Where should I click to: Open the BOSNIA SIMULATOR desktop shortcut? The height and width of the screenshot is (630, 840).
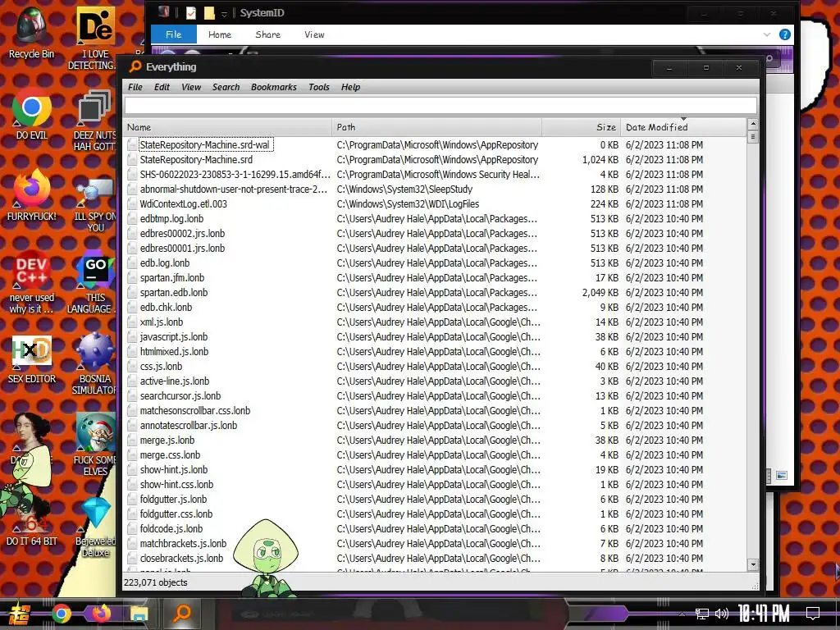pyautogui.click(x=94, y=363)
